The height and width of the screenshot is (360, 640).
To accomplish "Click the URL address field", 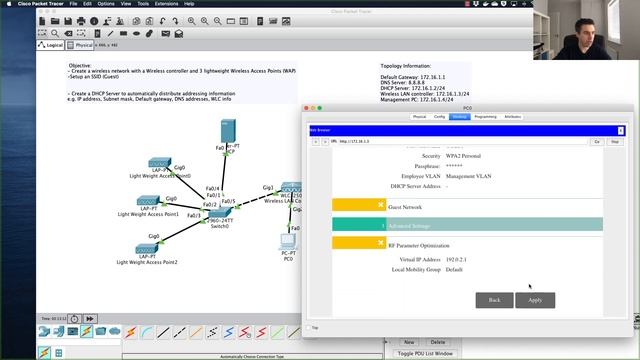I will (463, 141).
